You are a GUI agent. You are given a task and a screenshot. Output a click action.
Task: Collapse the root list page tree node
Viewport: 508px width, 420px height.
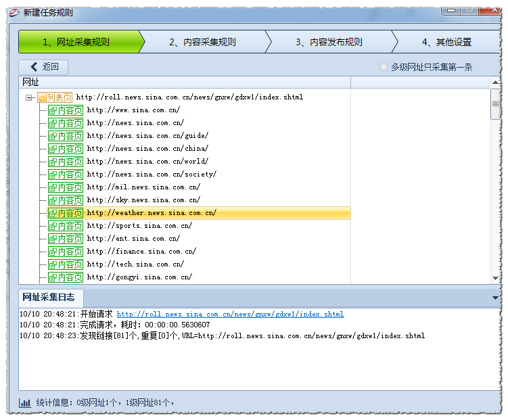tap(29, 97)
